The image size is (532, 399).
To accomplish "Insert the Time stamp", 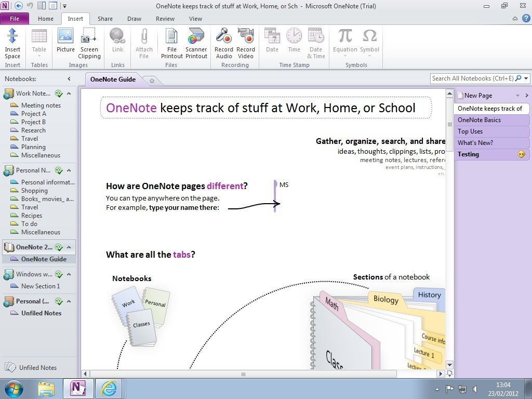I will (294, 41).
